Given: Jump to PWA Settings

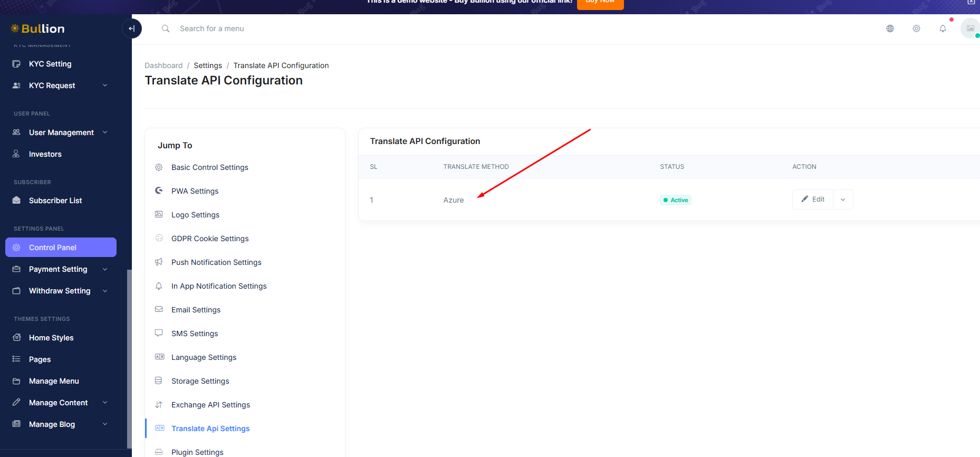Looking at the screenshot, I should [195, 191].
